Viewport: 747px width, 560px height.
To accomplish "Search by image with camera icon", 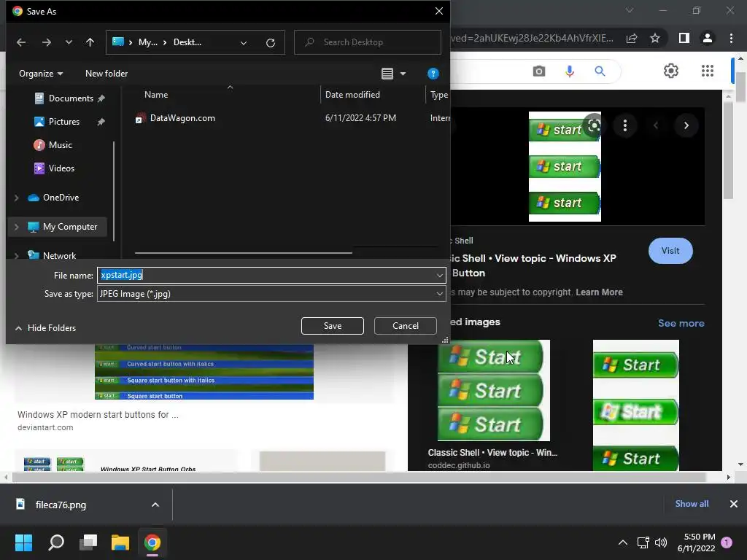I will [539, 71].
